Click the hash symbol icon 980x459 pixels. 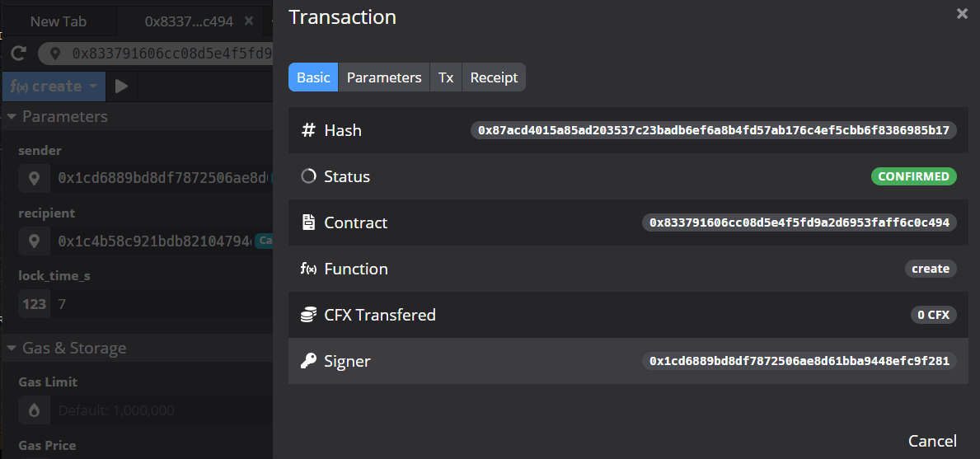tap(309, 130)
